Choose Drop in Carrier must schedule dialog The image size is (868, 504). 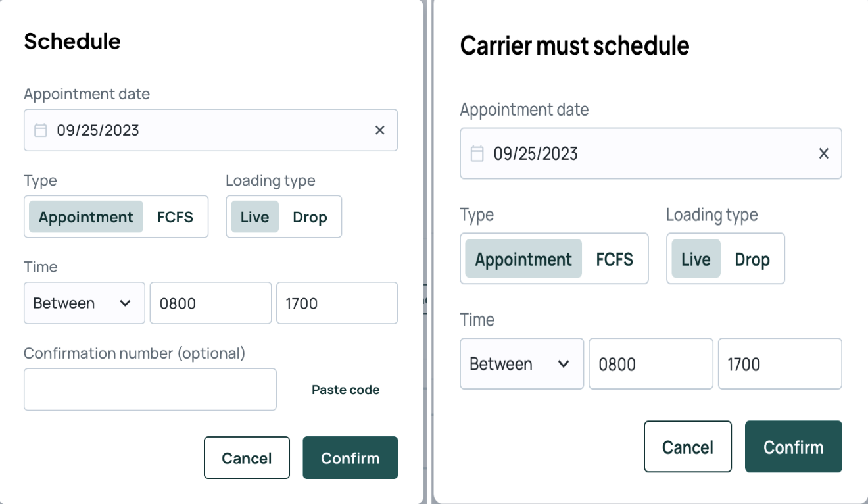(752, 259)
